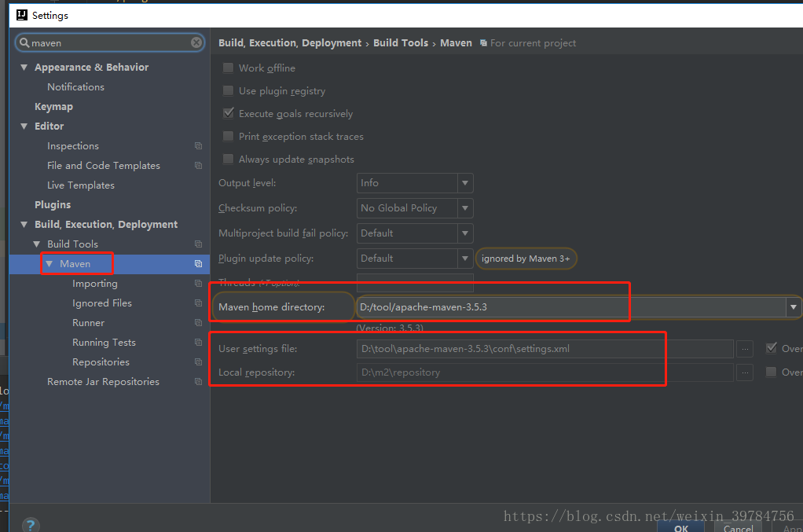Browse for User settings file
The height and width of the screenshot is (532, 803).
(x=745, y=349)
